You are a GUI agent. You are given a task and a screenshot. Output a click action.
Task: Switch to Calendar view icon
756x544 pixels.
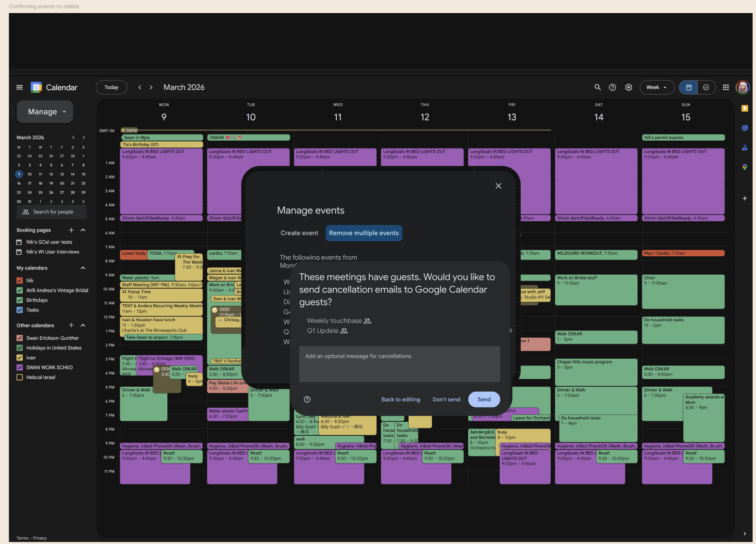689,87
